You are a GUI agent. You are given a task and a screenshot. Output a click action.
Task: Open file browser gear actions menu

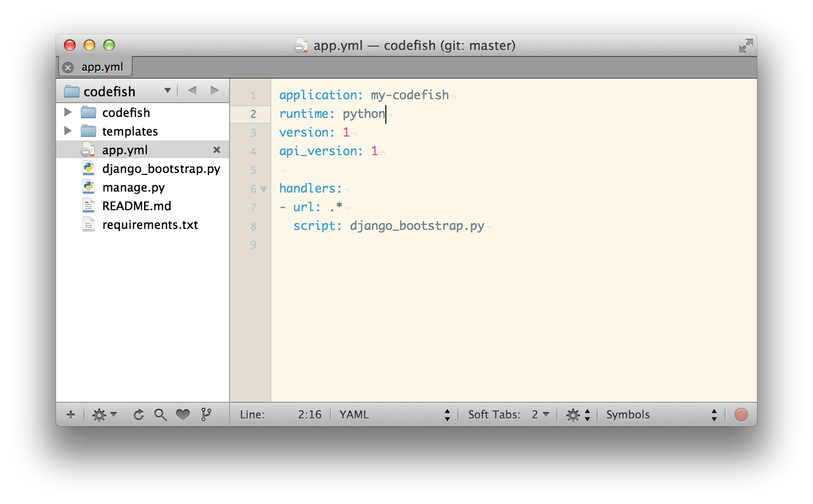(104, 415)
